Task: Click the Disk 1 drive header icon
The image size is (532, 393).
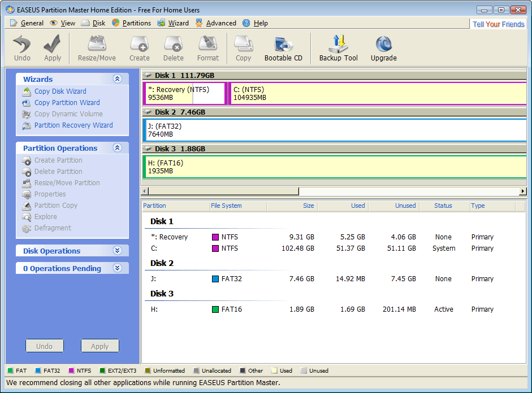Action: click(x=147, y=75)
